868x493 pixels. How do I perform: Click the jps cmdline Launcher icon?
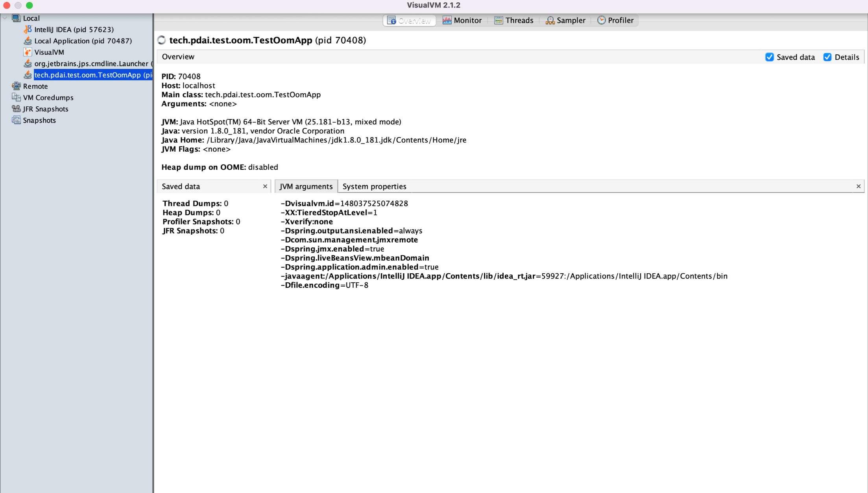pos(28,63)
